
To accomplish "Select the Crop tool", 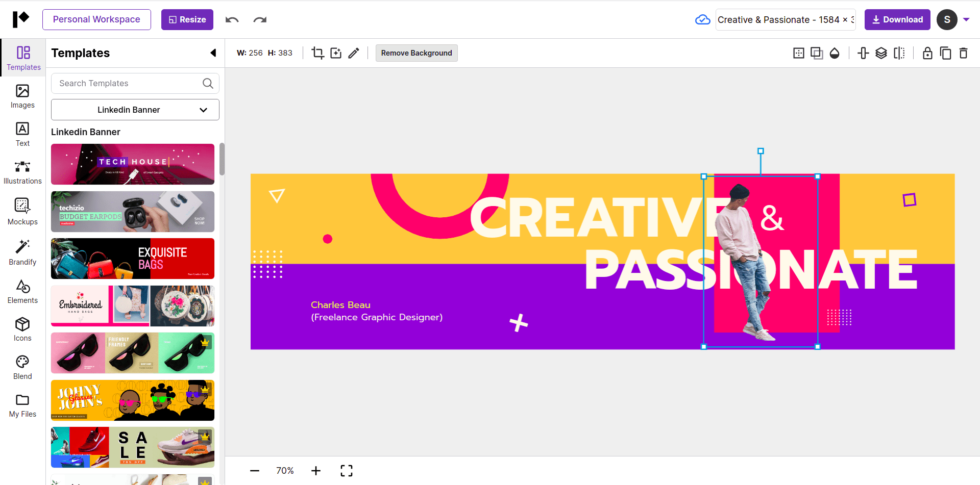I will tap(318, 53).
